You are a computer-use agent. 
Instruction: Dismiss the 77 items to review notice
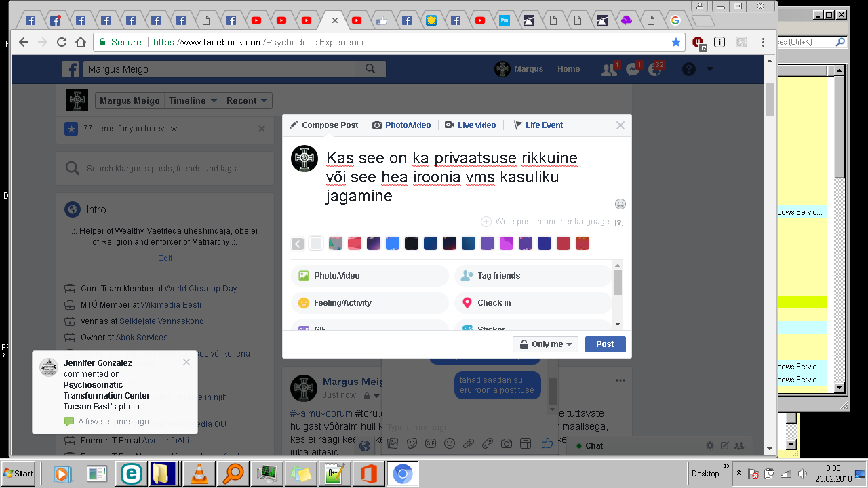pyautogui.click(x=262, y=129)
